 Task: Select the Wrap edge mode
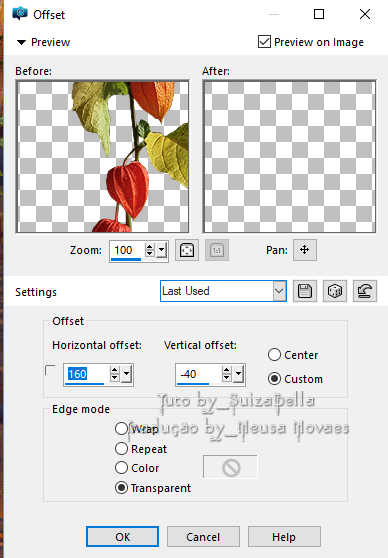[x=121, y=428]
